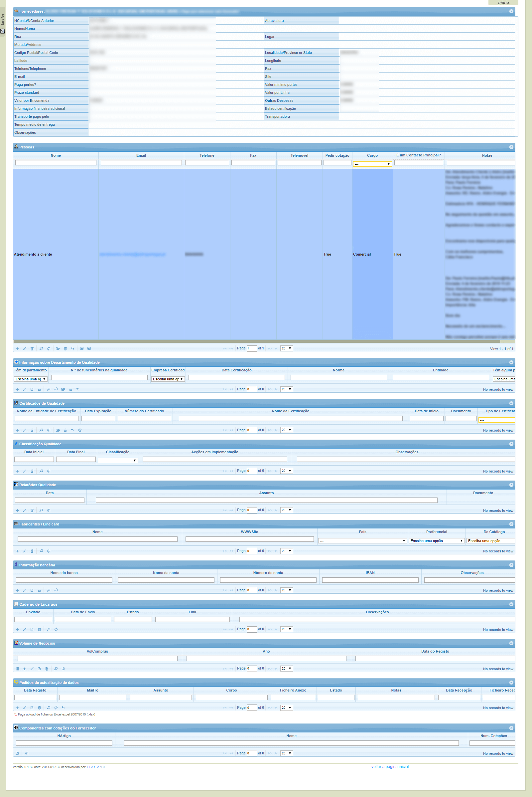Focus the NArtigo filter field
The image size is (532, 797).
click(64, 743)
